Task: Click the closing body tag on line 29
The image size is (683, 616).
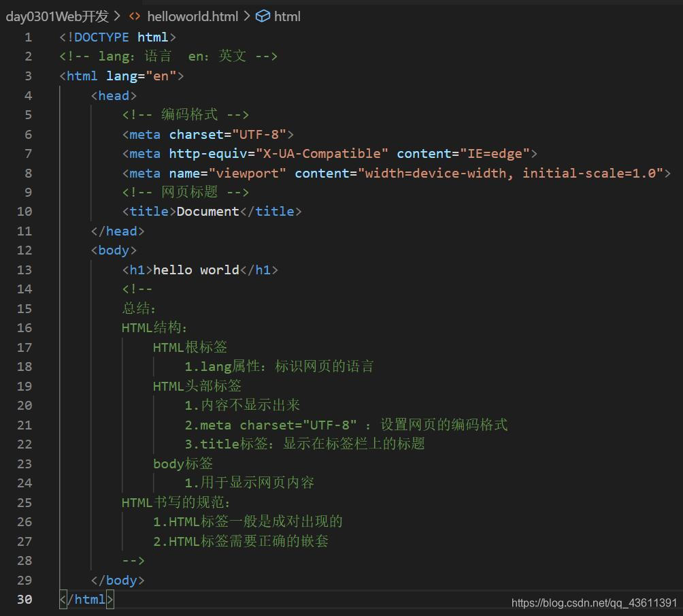Action: click(118, 580)
